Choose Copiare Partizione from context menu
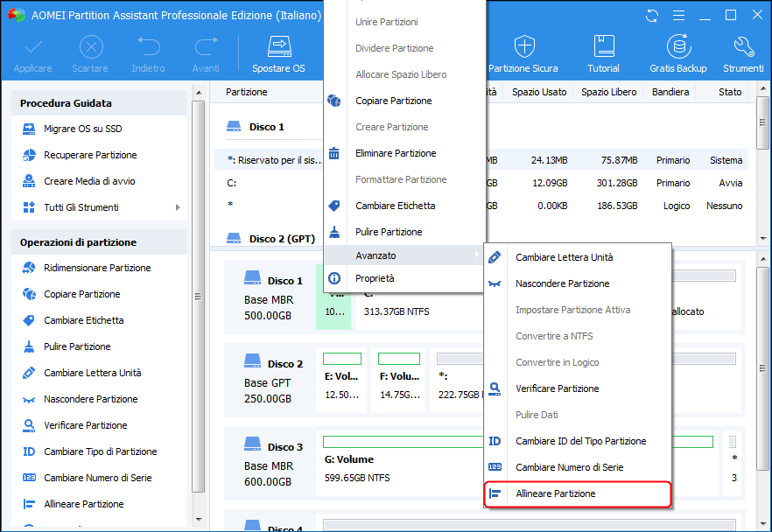 pos(393,101)
